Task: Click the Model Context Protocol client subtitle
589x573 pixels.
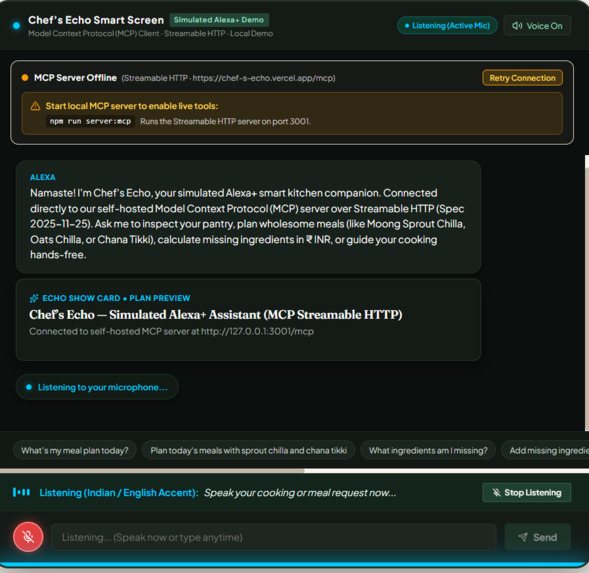Action: click(x=151, y=33)
